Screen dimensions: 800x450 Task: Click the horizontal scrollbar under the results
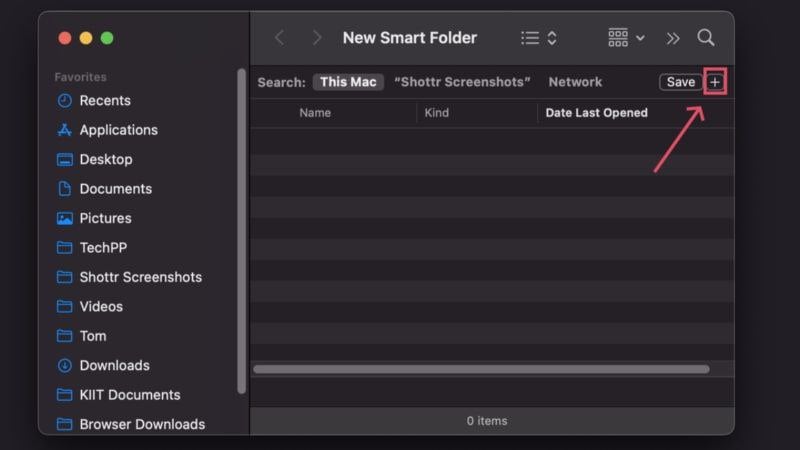click(x=481, y=369)
